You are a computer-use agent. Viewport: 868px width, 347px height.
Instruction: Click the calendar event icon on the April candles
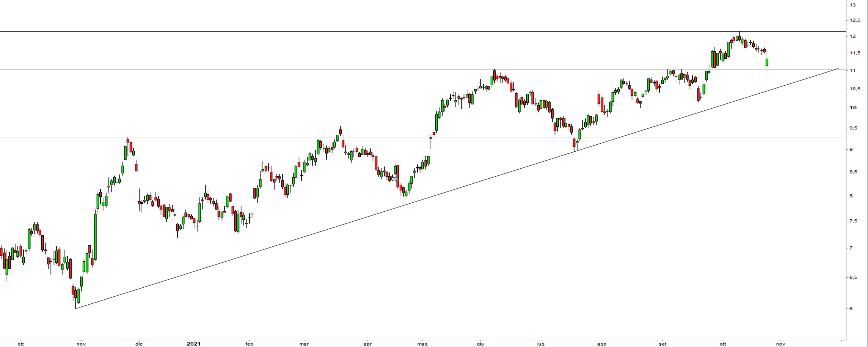point(394,179)
